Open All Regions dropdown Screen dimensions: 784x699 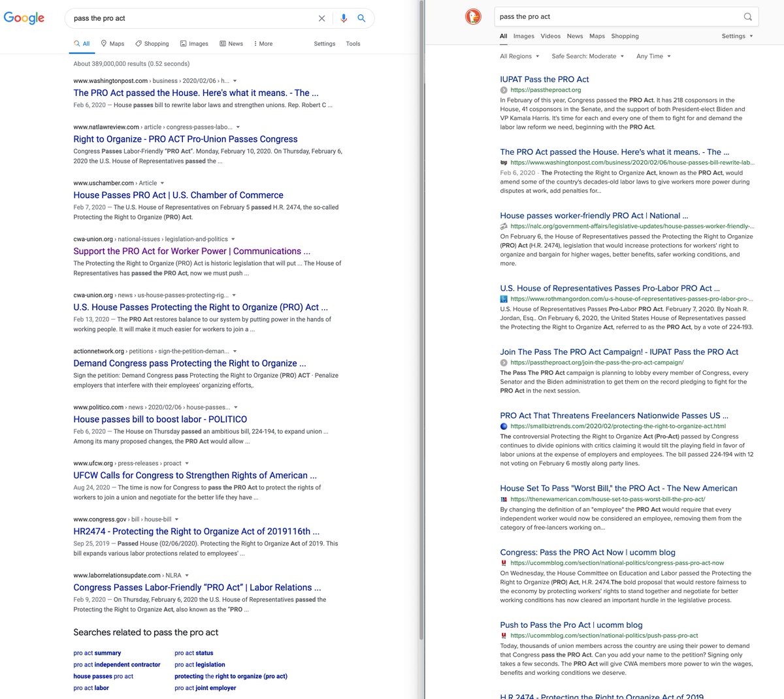pos(519,56)
